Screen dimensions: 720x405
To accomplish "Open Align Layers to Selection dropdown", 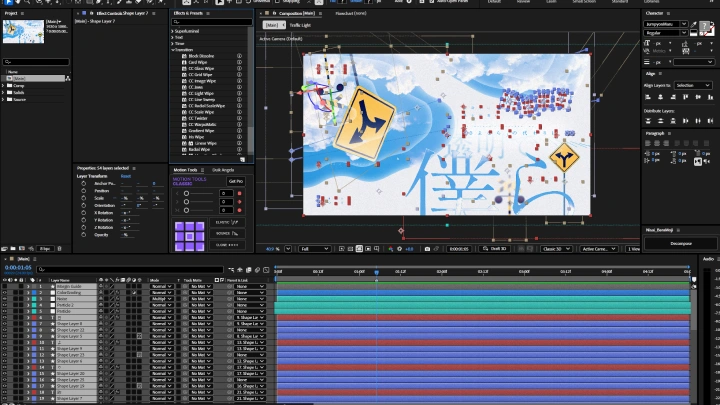I will 692,85.
